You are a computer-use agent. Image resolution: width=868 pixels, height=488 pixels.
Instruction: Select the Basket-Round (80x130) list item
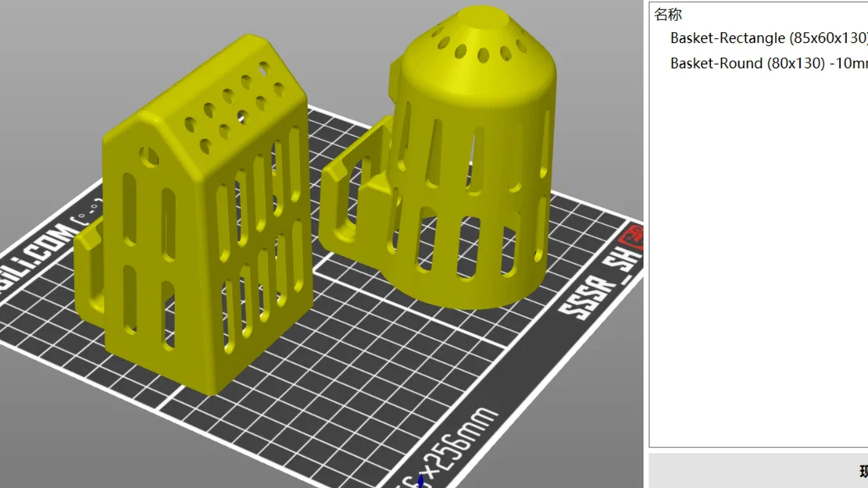pos(768,63)
